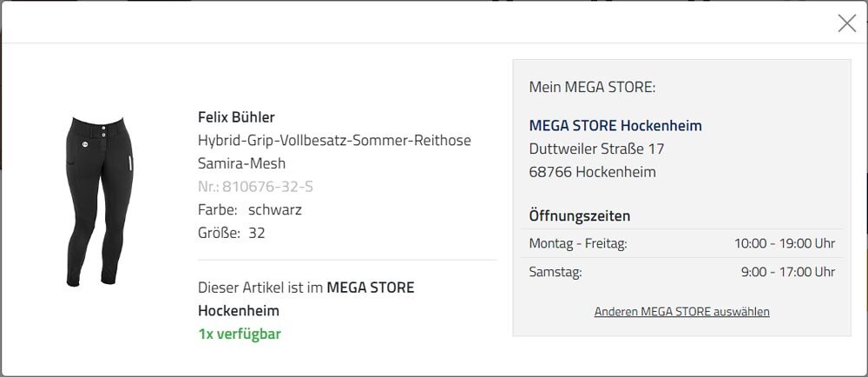Image resolution: width=868 pixels, height=377 pixels.
Task: Click the 68766 Hockenheim postal line
Action: pos(592,172)
